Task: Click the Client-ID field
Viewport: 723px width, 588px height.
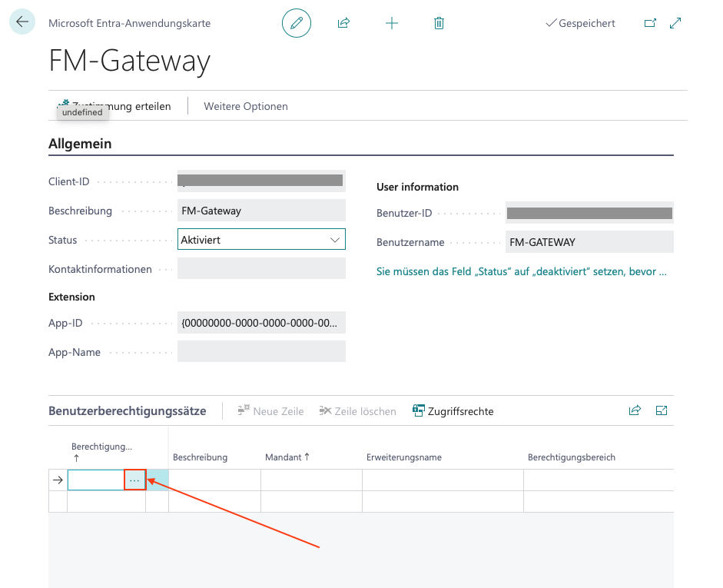Action: click(261, 181)
